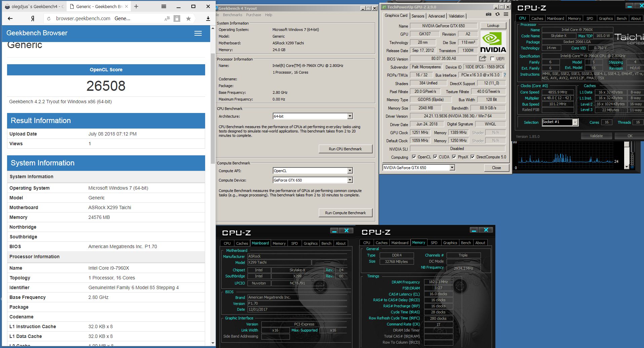Click the browser address bar URL
This screenshot has width=644, height=348.
point(83,18)
